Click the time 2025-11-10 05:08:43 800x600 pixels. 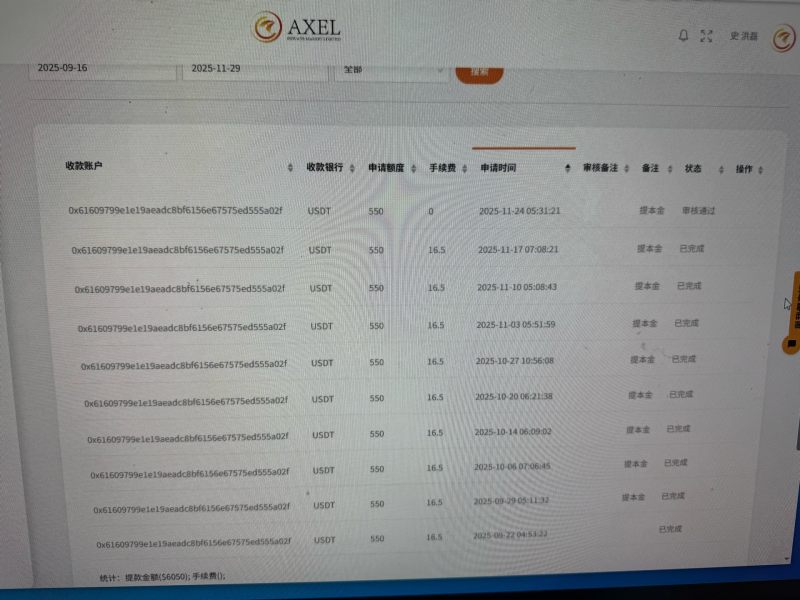[517, 287]
